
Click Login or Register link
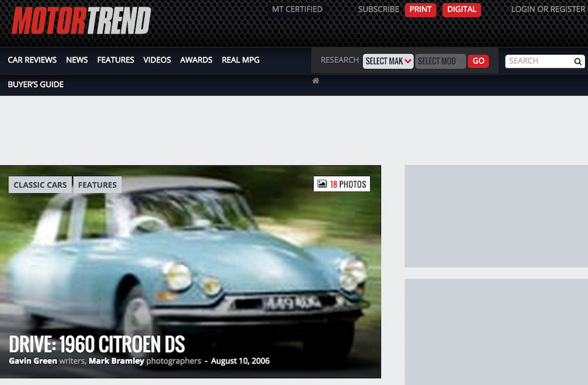(x=548, y=9)
